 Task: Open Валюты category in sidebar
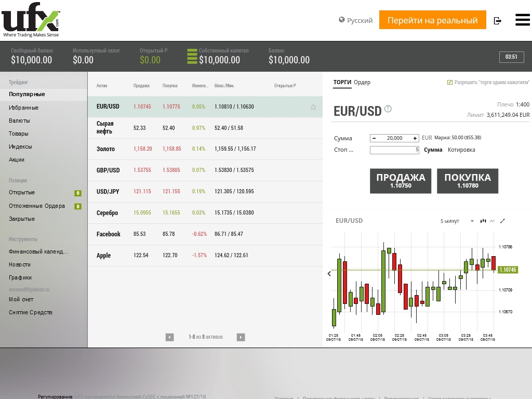[19, 121]
